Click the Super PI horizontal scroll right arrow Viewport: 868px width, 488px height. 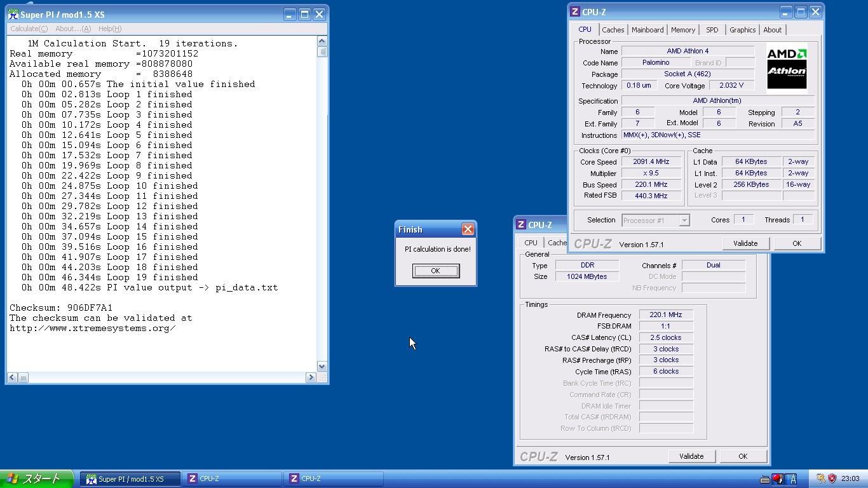pyautogui.click(x=311, y=377)
